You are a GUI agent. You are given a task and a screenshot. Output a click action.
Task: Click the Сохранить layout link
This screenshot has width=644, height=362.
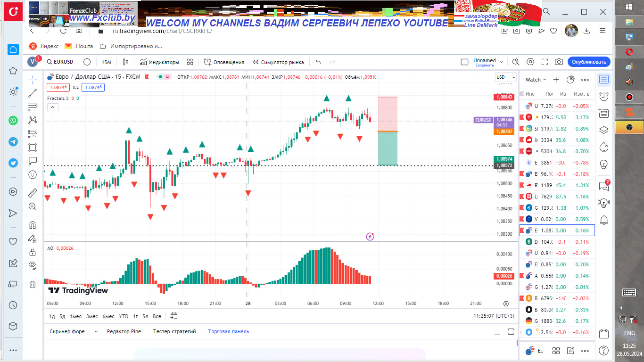tap(485, 66)
